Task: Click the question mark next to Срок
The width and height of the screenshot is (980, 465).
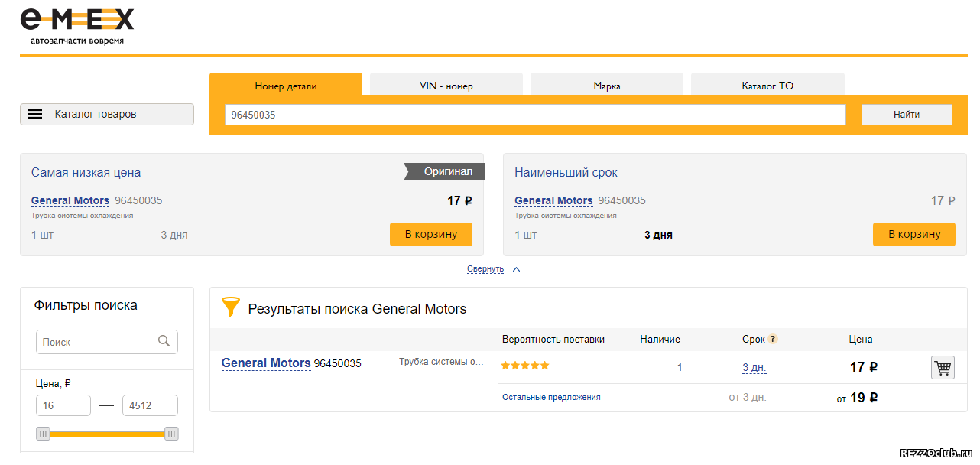Action: 773,339
